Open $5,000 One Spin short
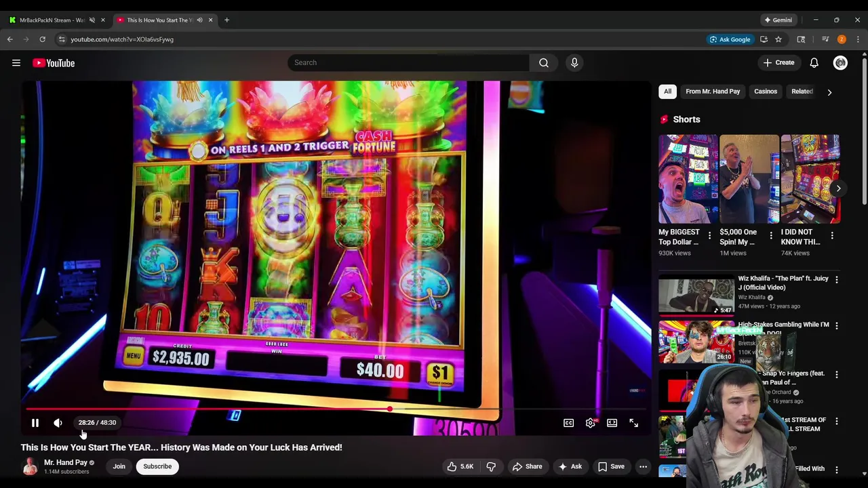Screen dimensions: 868x488 tap(749, 179)
